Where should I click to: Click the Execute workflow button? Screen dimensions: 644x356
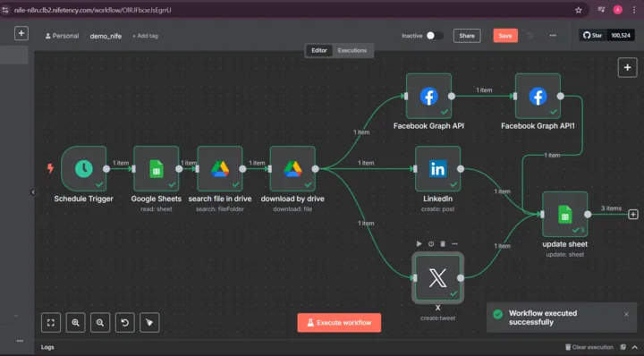coord(339,323)
